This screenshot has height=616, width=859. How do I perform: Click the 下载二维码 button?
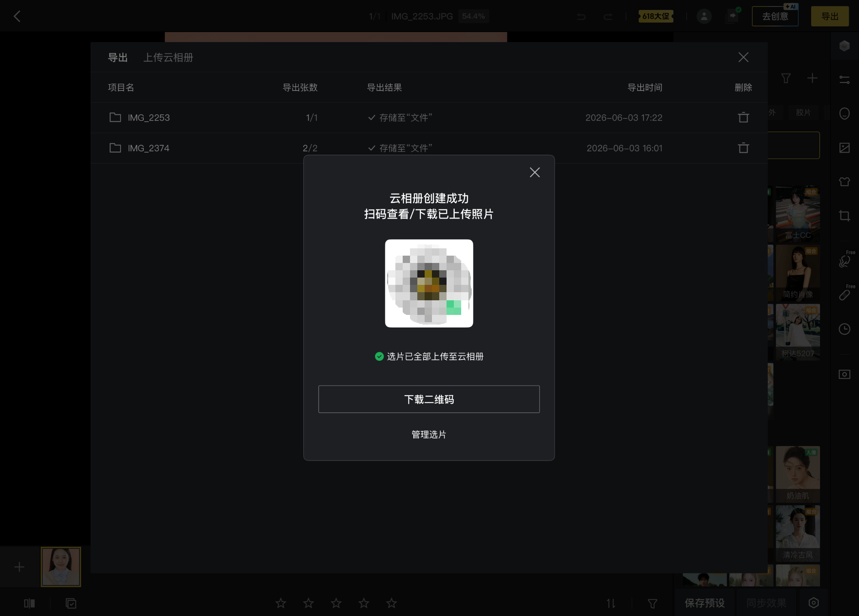pyautogui.click(x=429, y=399)
